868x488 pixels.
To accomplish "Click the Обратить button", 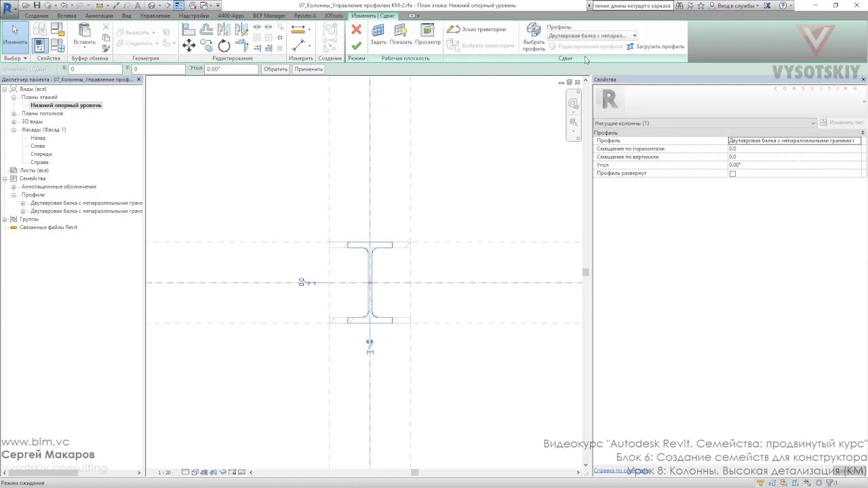I will click(275, 69).
